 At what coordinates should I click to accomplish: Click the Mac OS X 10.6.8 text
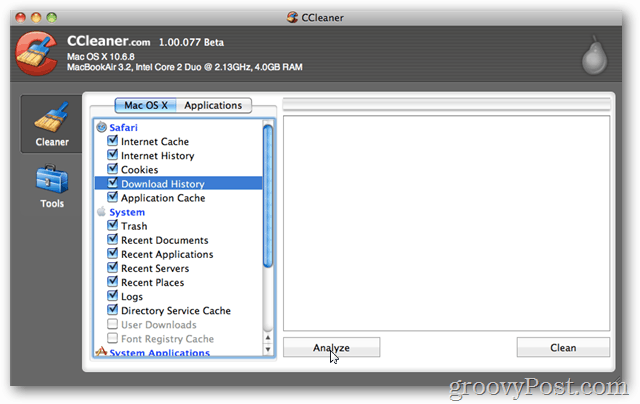click(101, 57)
